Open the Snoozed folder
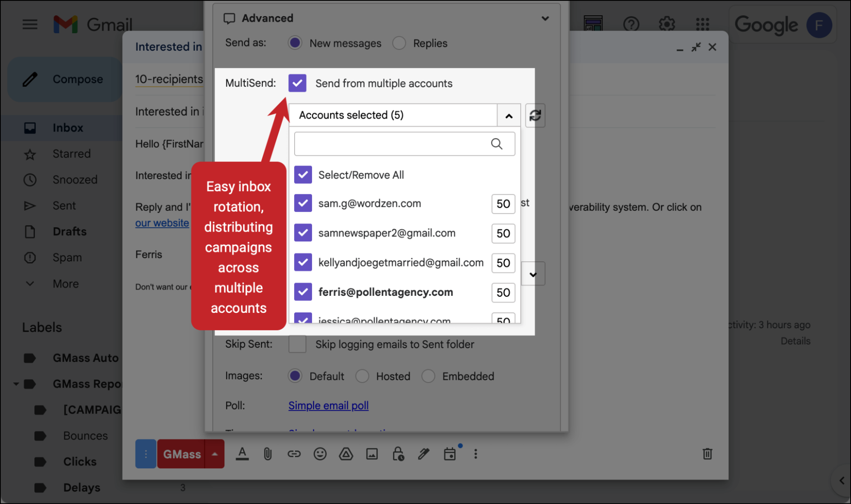851x504 pixels. point(74,180)
